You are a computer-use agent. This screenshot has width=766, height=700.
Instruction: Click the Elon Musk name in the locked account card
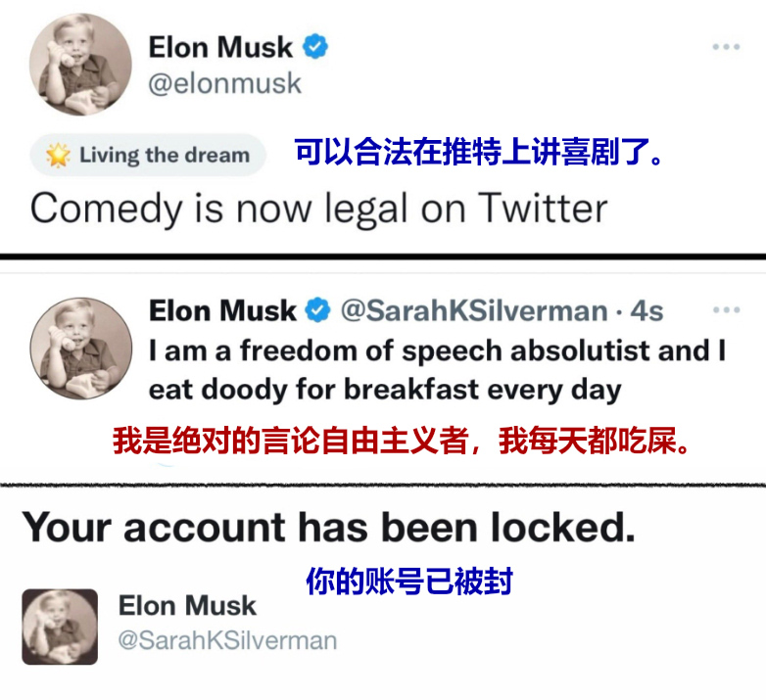pos(187,605)
